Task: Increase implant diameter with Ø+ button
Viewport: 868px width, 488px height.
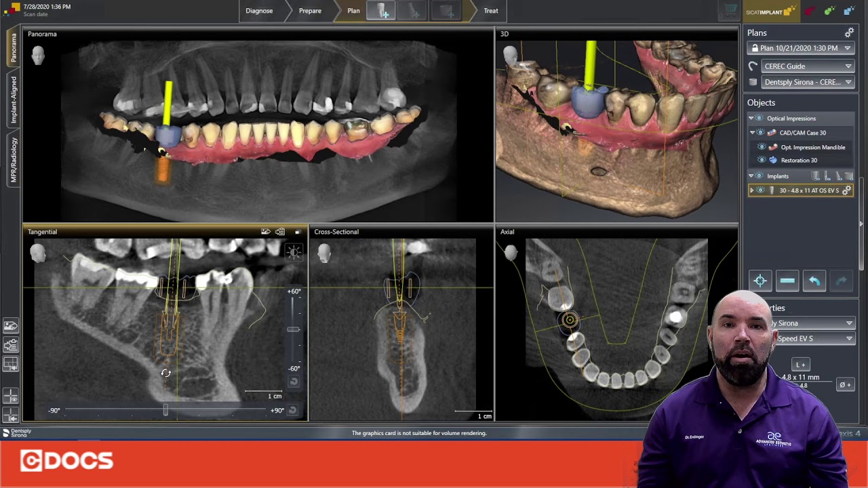Action: tap(845, 385)
